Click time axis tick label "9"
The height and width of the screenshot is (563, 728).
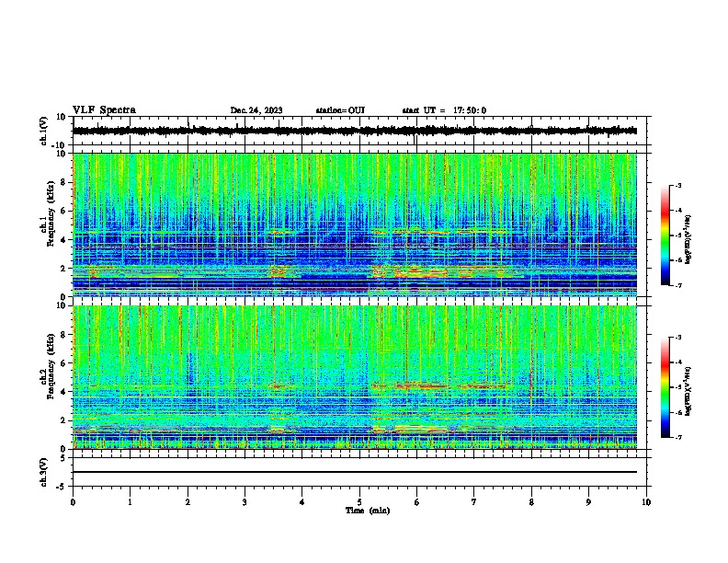pyautogui.click(x=588, y=501)
